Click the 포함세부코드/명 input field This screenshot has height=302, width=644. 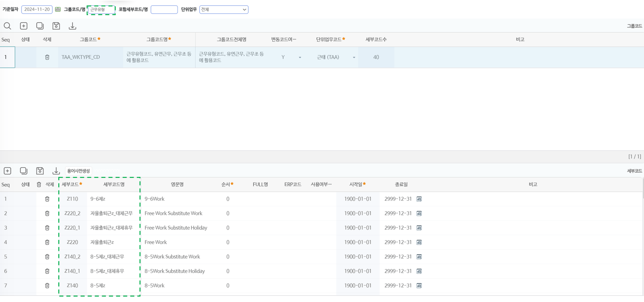click(x=164, y=9)
